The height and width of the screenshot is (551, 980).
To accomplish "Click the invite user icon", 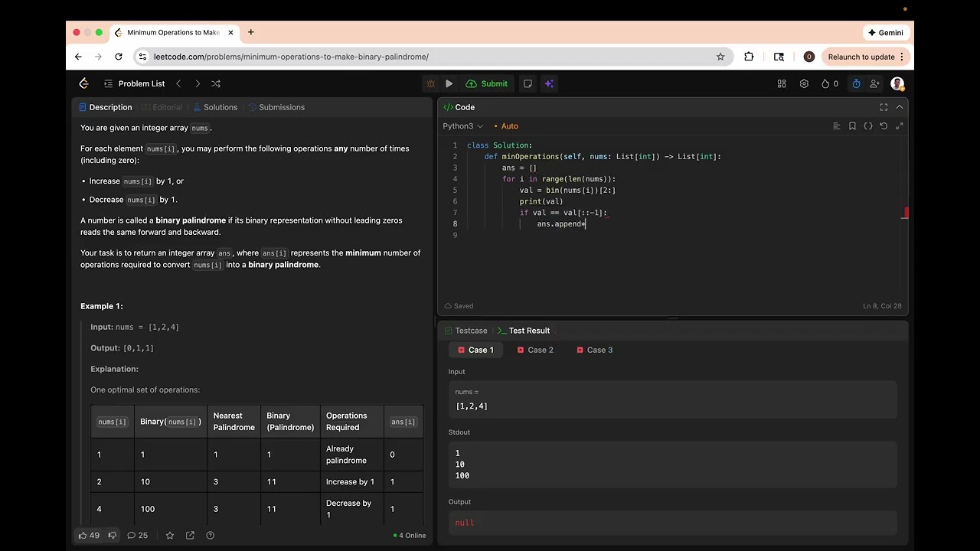I will (875, 83).
